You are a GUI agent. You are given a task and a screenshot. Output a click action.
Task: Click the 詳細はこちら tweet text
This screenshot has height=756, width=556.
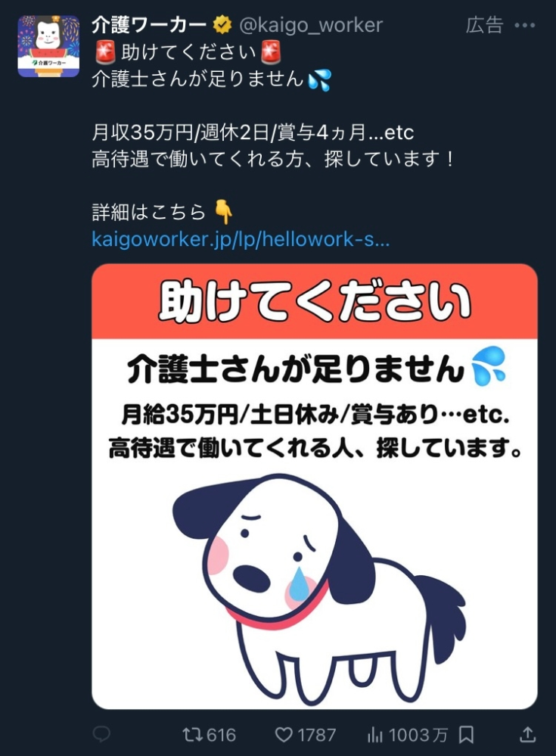pos(149,212)
